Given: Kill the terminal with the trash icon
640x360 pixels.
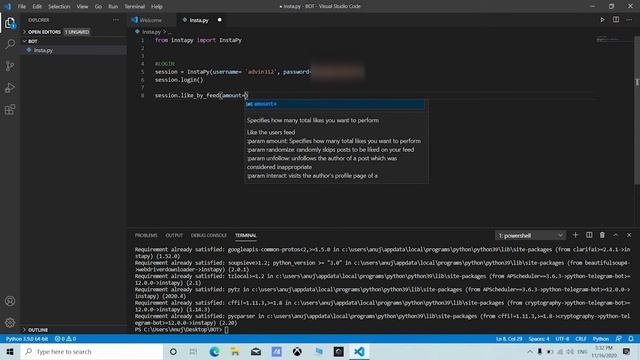Looking at the screenshot, I should coord(602,235).
